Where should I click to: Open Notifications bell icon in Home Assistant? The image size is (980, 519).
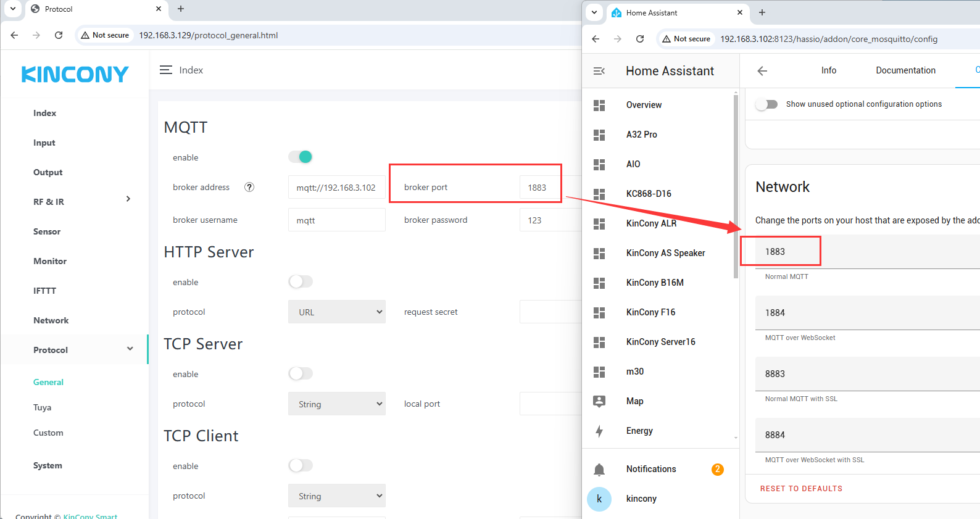pos(599,470)
